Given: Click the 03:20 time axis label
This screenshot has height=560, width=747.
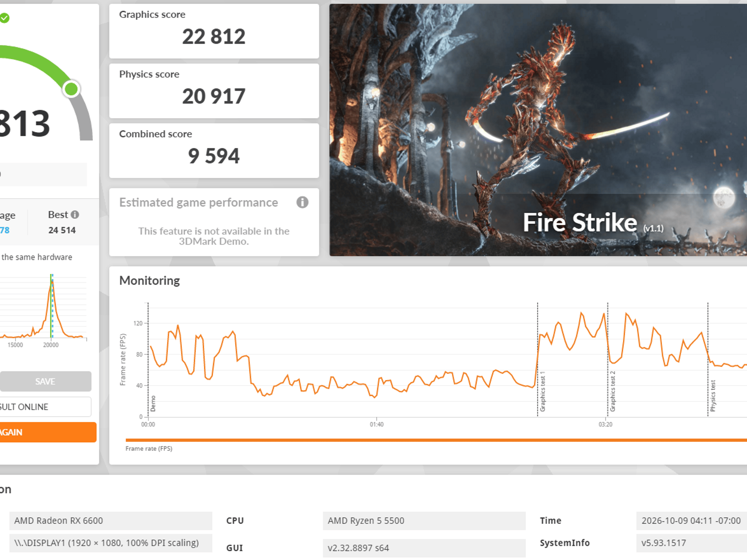Looking at the screenshot, I should 605,424.
